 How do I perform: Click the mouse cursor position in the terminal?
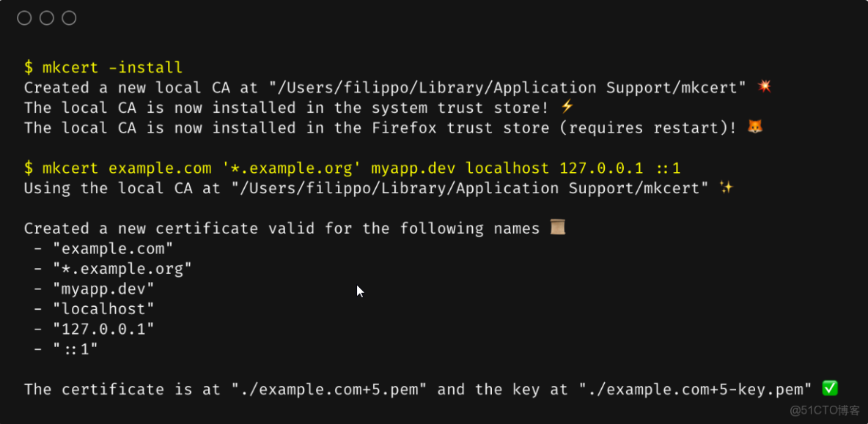pyautogui.click(x=359, y=291)
